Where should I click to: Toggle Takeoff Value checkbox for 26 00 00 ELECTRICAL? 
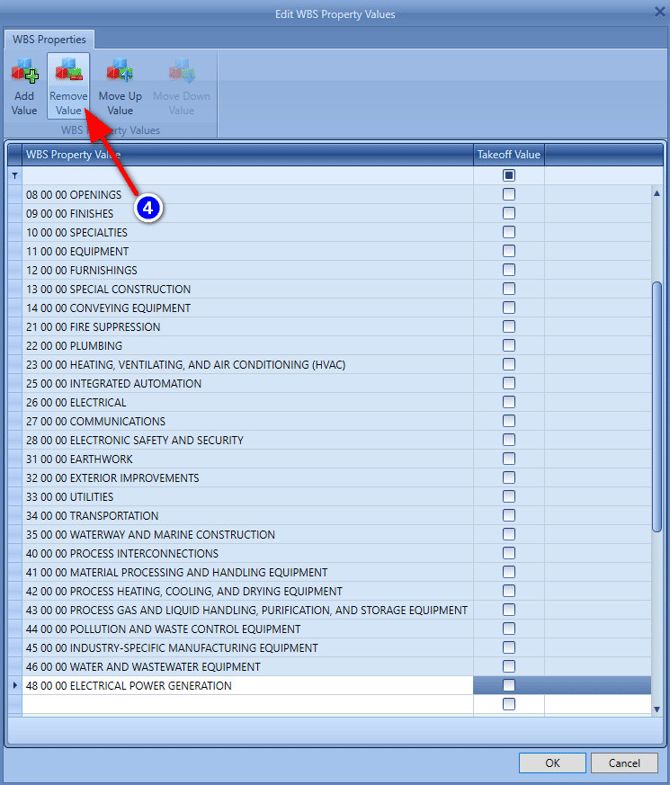pos(509,402)
